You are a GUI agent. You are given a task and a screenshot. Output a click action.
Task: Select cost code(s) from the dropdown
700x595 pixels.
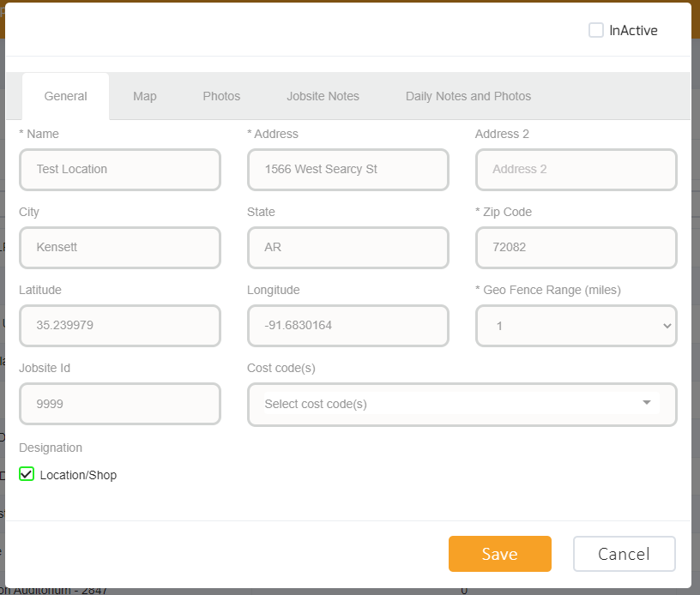pyautogui.click(x=462, y=404)
